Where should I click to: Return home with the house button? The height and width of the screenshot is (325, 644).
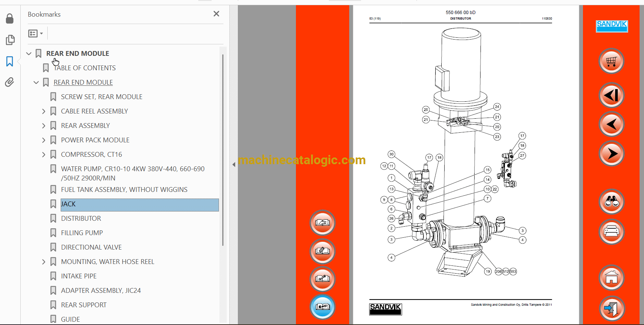click(611, 278)
